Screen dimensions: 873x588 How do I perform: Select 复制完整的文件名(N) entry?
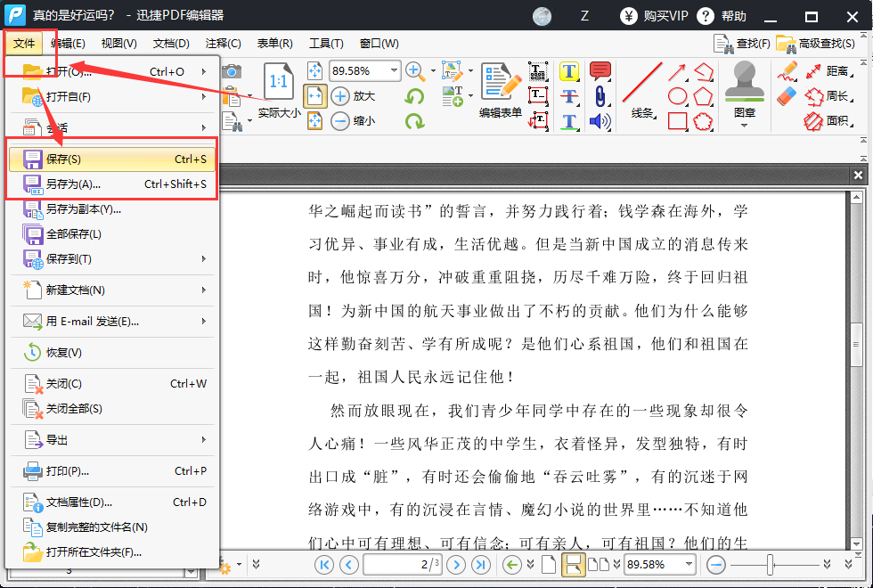tap(112, 527)
